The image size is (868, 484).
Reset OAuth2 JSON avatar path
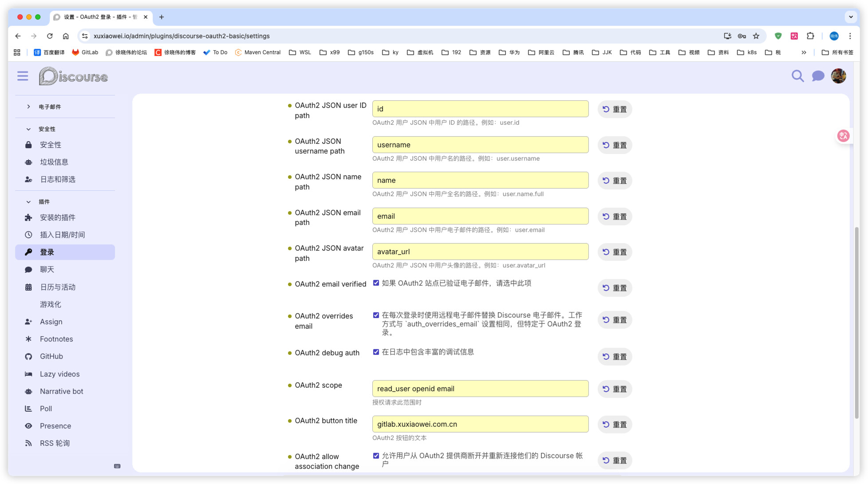[x=615, y=252]
